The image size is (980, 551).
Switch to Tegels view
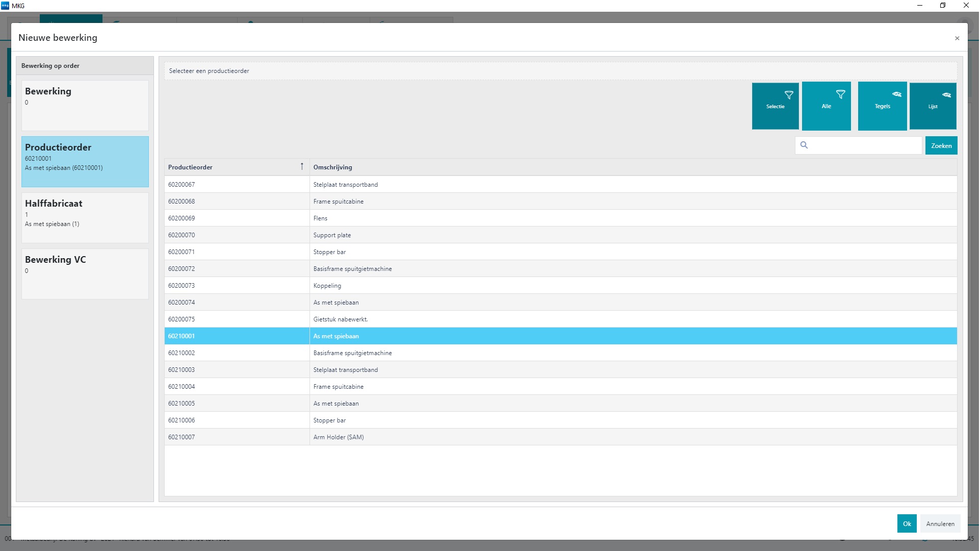click(883, 106)
